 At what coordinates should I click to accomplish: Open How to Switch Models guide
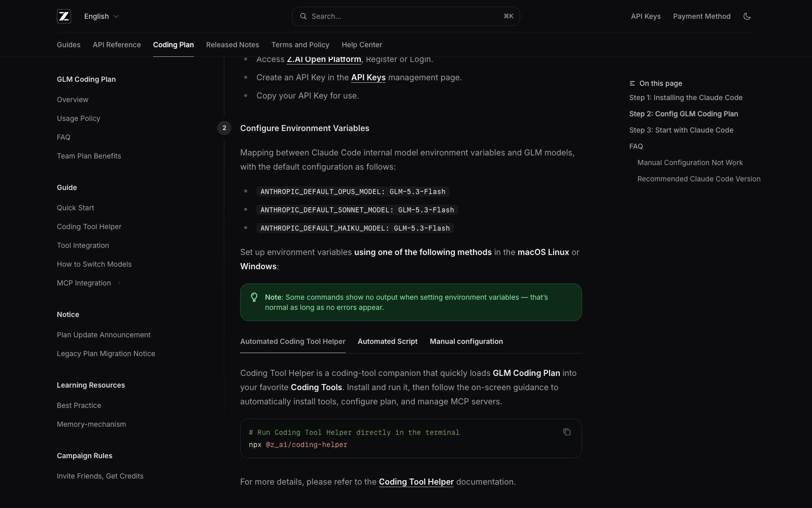pos(94,264)
